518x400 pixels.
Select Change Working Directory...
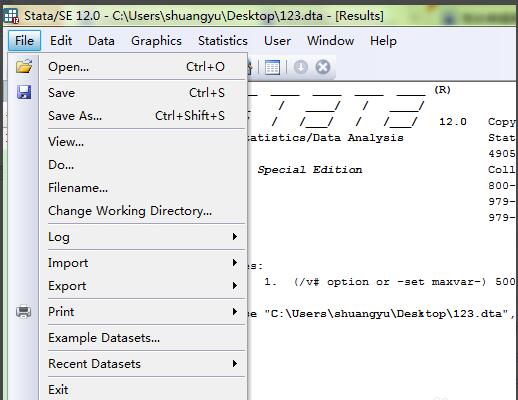pos(143,211)
